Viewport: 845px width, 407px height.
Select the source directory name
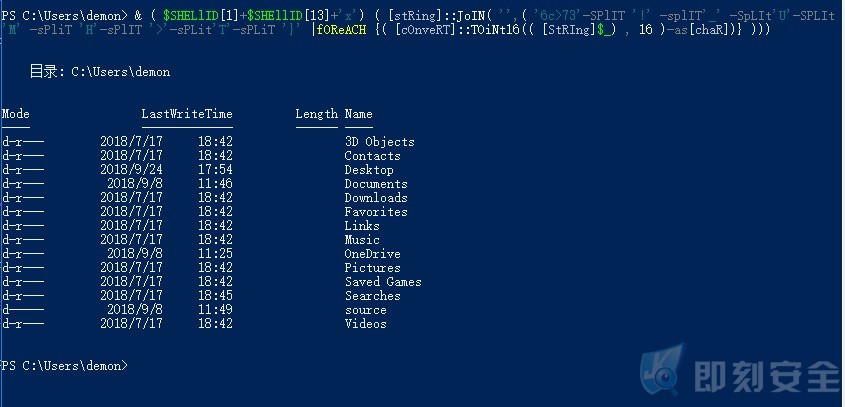coord(365,310)
